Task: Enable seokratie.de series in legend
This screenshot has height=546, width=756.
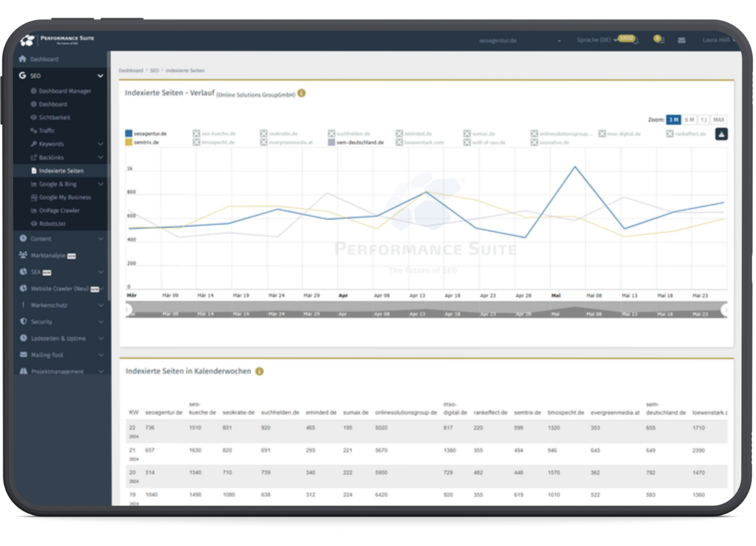Action: [x=279, y=134]
